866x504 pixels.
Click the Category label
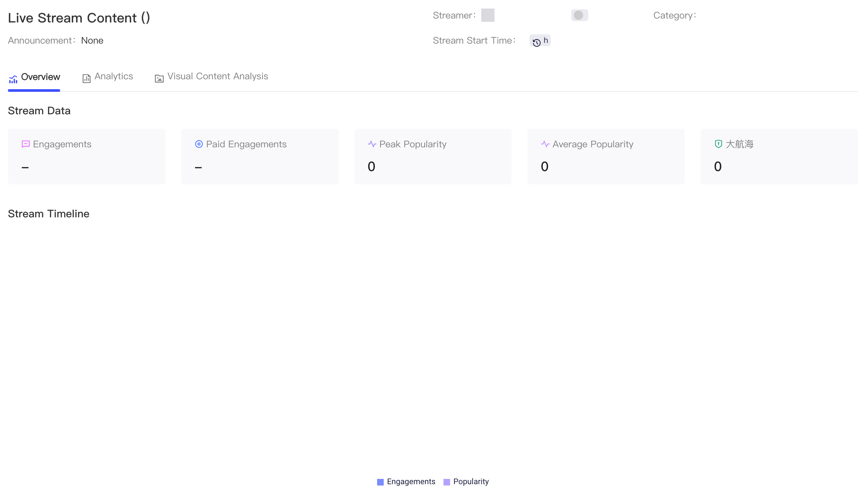[675, 16]
